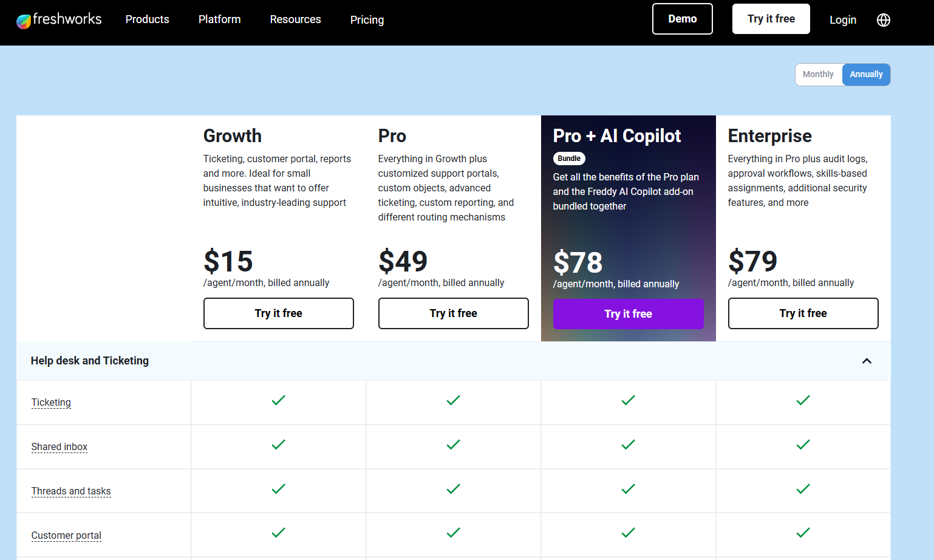Click the Pro checkmark for Threads and tasks
The image size is (934, 560).
[x=453, y=489]
